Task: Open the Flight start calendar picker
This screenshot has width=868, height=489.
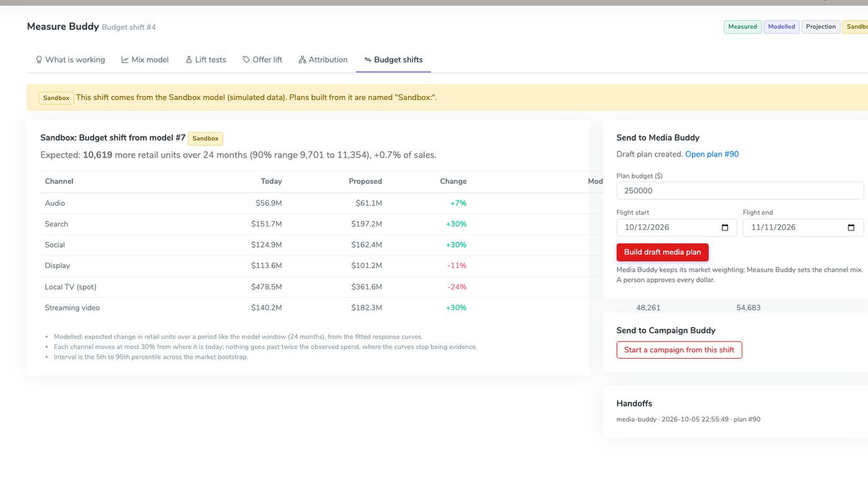Action: click(725, 228)
